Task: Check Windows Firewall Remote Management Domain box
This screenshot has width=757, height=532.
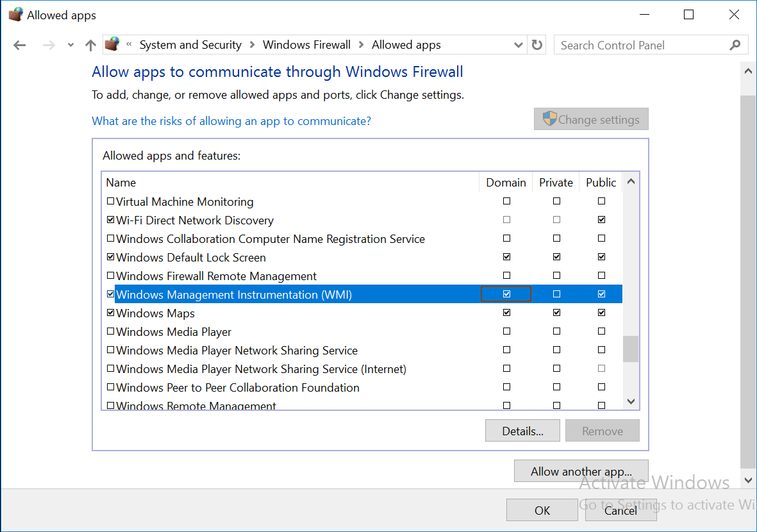Action: tap(506, 275)
